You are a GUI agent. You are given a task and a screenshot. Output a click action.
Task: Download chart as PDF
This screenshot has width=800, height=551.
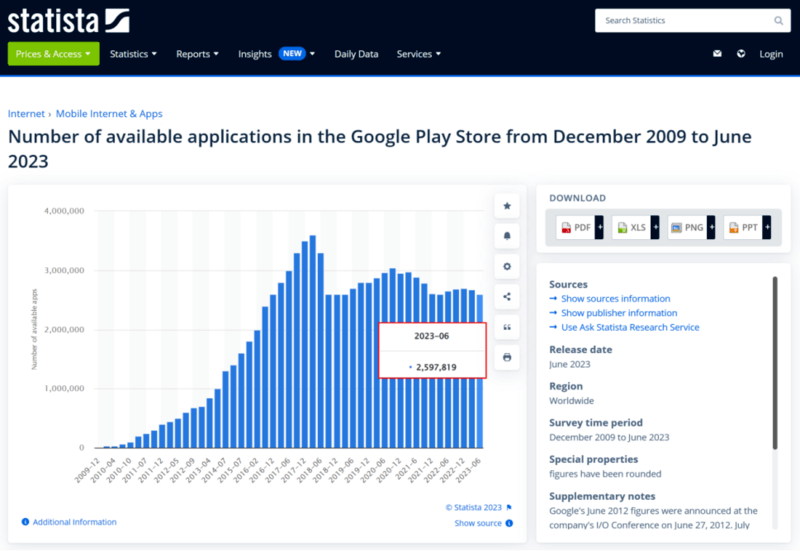[x=579, y=228]
